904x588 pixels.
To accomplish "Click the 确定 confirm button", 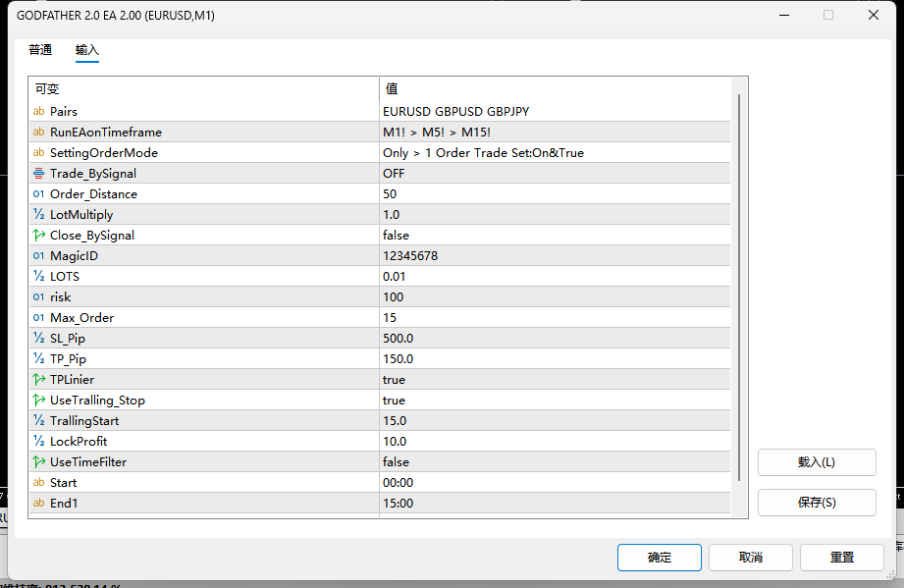I will point(659,558).
